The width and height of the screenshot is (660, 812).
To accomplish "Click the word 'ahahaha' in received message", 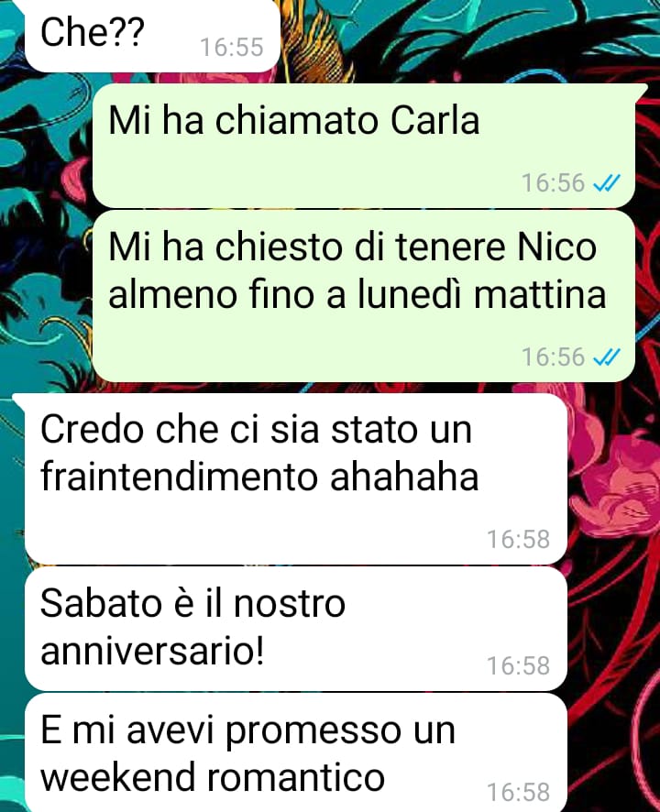I will point(404,477).
